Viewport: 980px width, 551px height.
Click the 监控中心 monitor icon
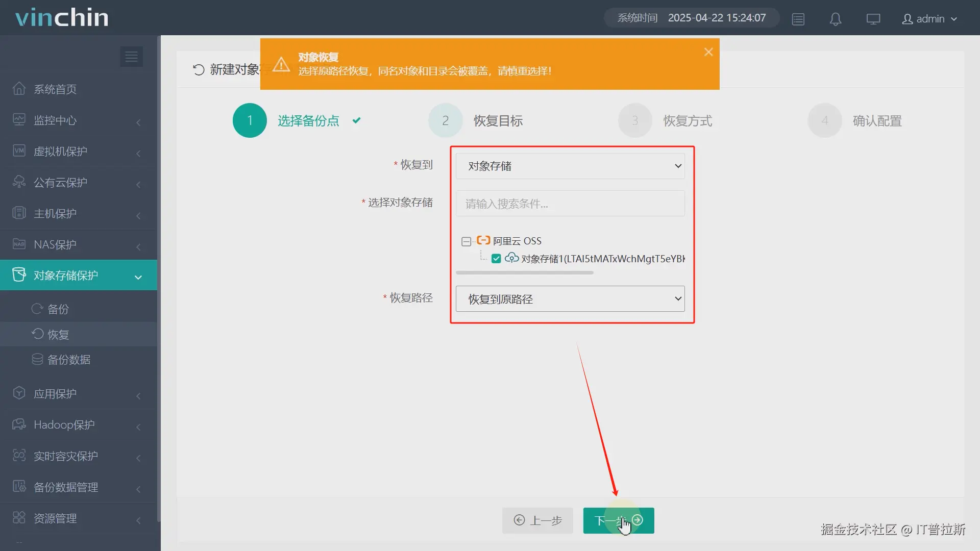click(x=19, y=120)
